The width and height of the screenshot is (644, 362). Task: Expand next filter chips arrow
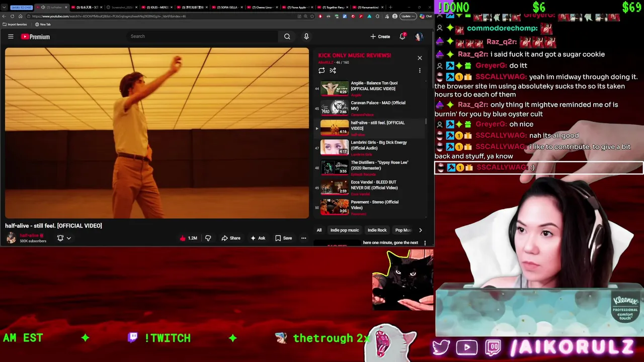pos(421,230)
